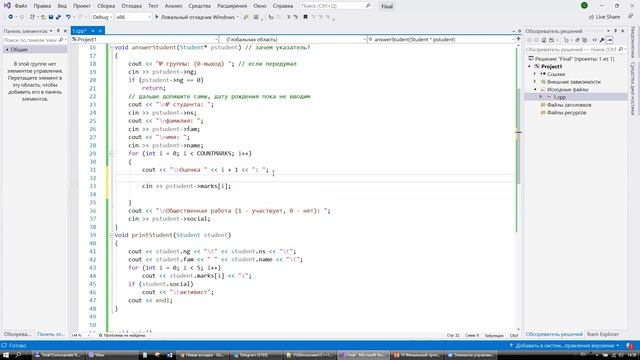Close the Панель элементов panel
Image resolution: width=640 pixels, height=360 pixels.
click(x=65, y=31)
